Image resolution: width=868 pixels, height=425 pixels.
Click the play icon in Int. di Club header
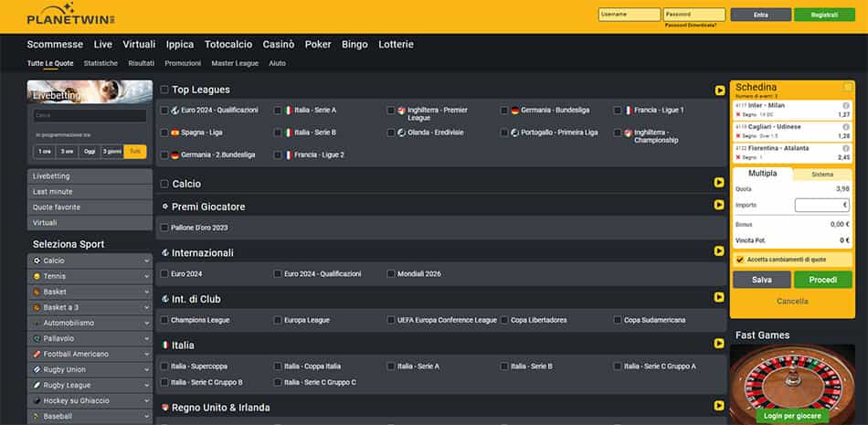[719, 297]
